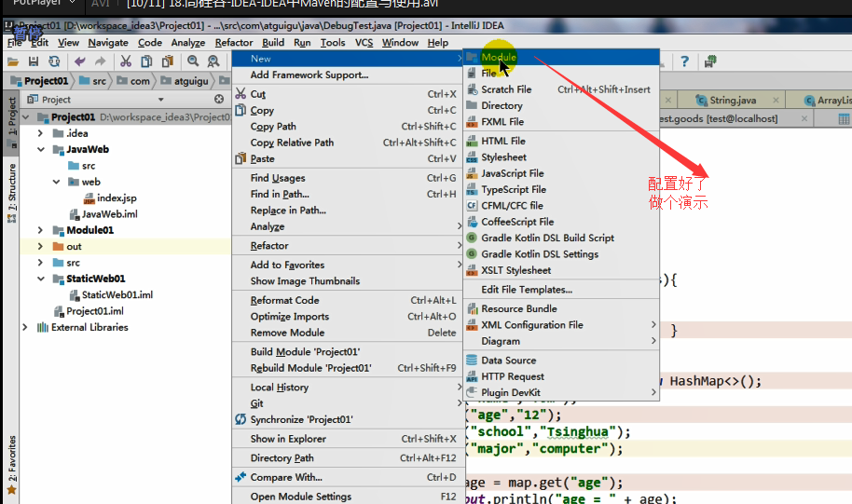Collapse the web folder
This screenshot has width=852, height=504.
56,182
